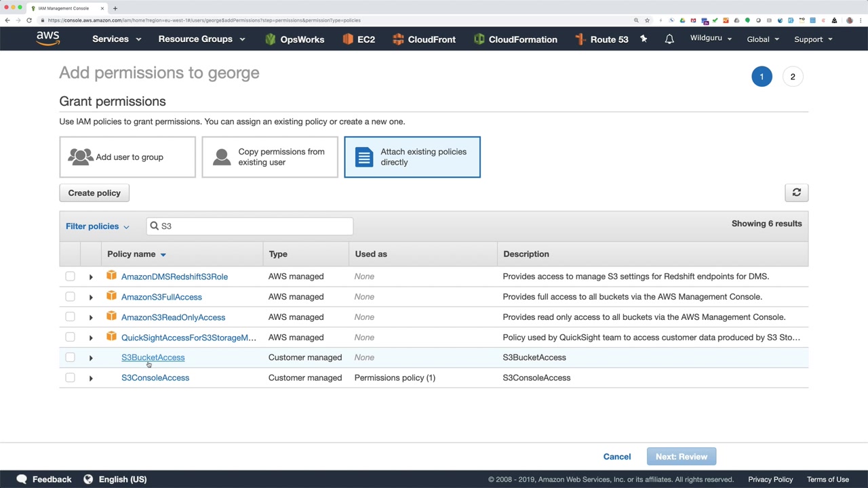Expand the S3ConsoleAccess policy row

pyautogui.click(x=91, y=378)
